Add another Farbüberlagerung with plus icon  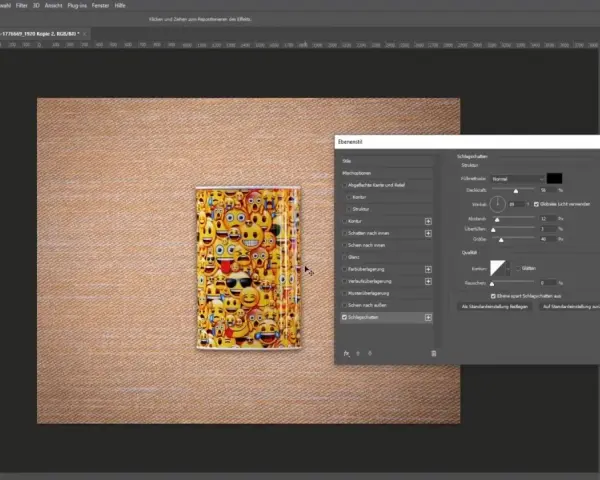[428, 269]
